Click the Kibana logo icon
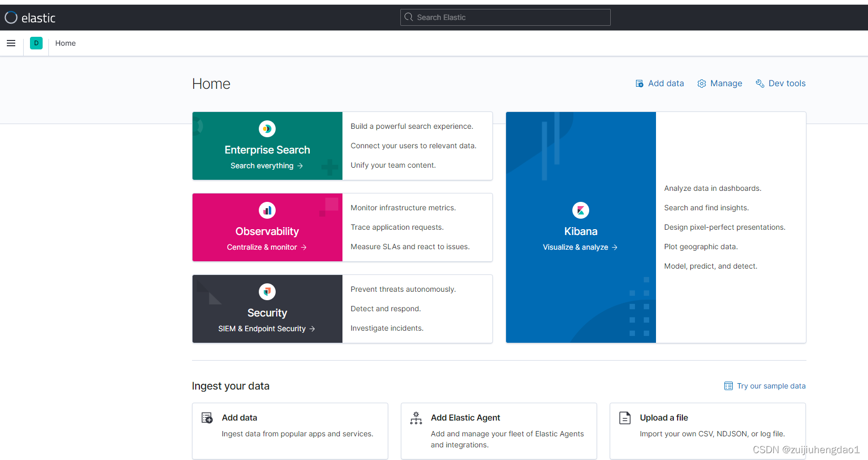 click(x=581, y=210)
